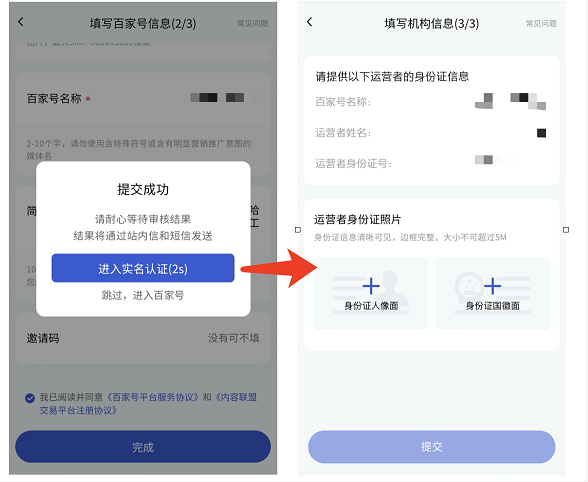The image size is (588, 482).
Task: Open 常见问题 on right screen
Action: [541, 24]
